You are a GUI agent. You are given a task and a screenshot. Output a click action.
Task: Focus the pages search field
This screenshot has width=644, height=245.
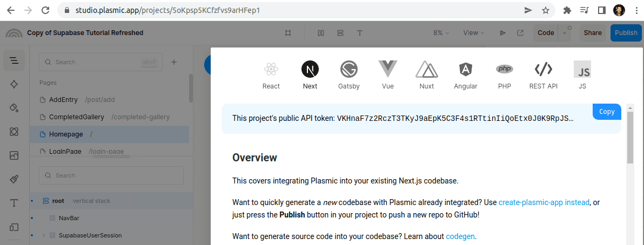pyautogui.click(x=100, y=62)
